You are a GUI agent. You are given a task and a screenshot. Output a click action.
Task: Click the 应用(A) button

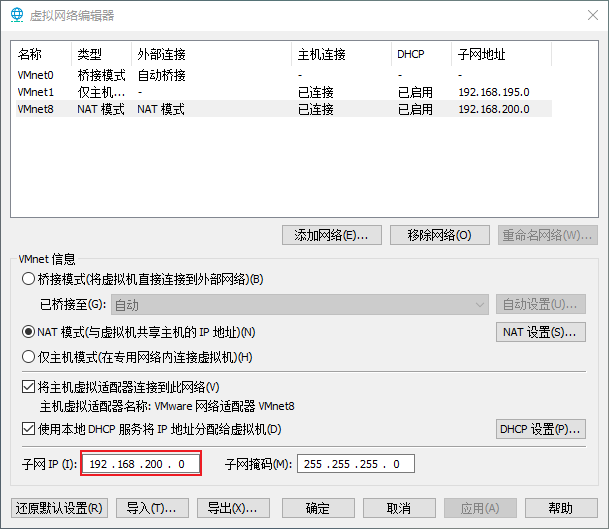click(480, 508)
